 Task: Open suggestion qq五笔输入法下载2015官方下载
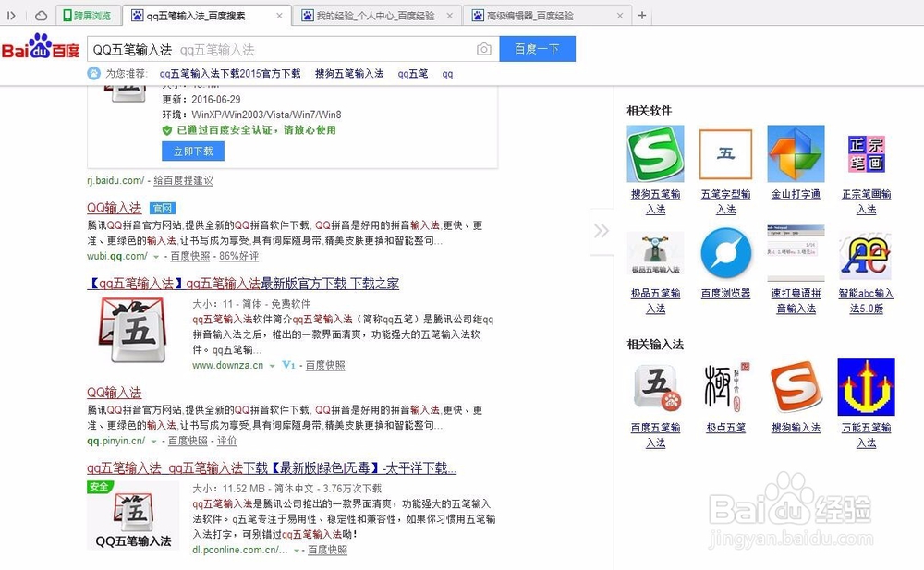(x=230, y=74)
